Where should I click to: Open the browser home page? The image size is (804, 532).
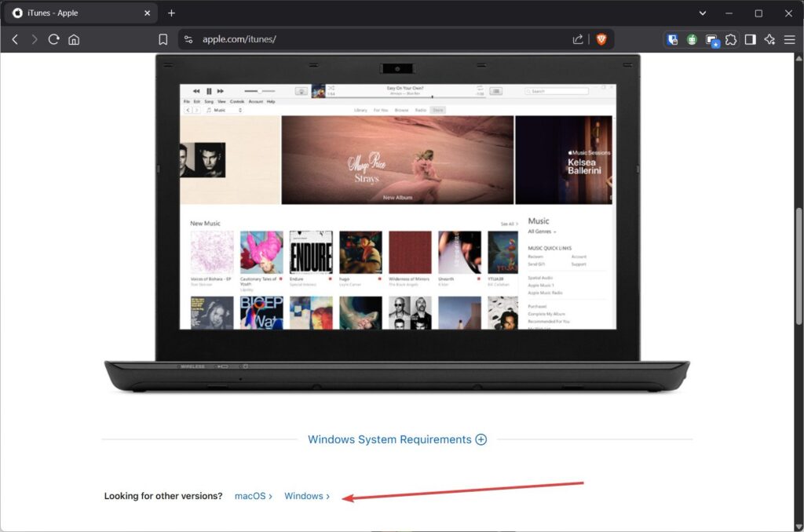pyautogui.click(x=74, y=39)
